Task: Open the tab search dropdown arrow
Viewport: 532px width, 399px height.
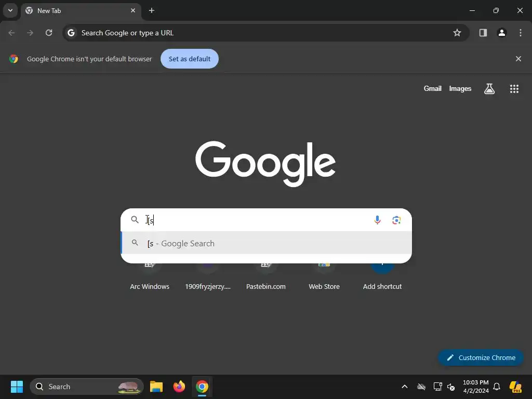Action: click(10, 10)
